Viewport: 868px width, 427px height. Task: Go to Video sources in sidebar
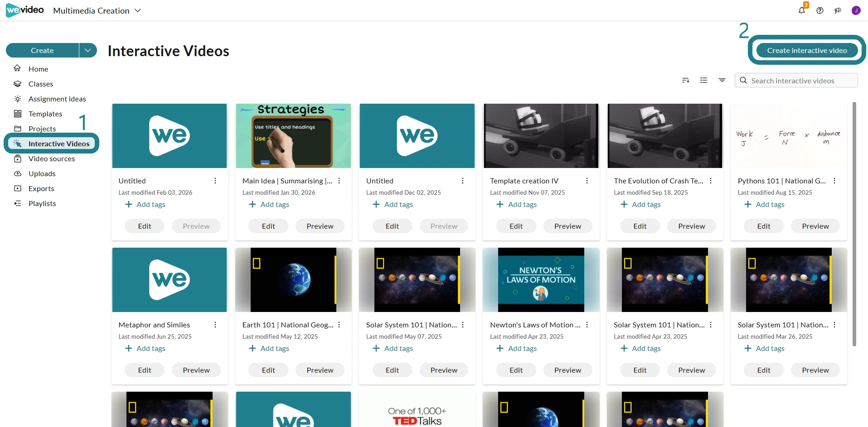click(52, 158)
